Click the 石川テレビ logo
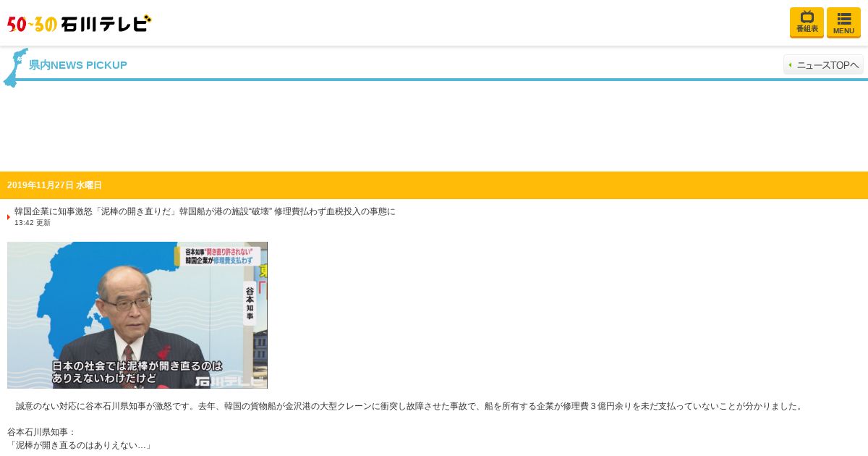Screen dimensions: 868x456 [x=80, y=23]
